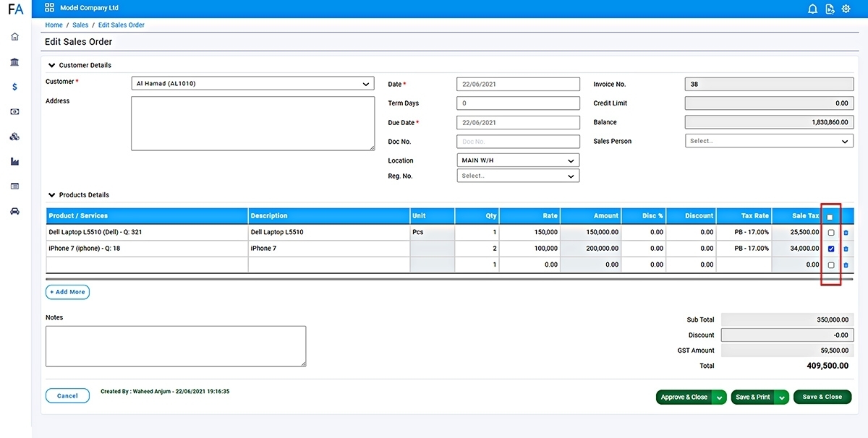
Task: Open the Reg. No. select dropdown
Action: coord(518,176)
